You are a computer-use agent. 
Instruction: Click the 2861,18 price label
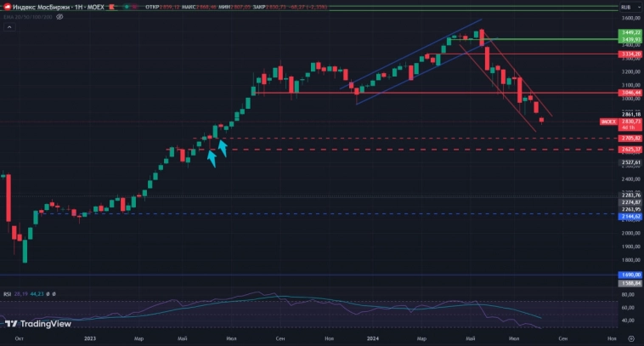pyautogui.click(x=630, y=115)
